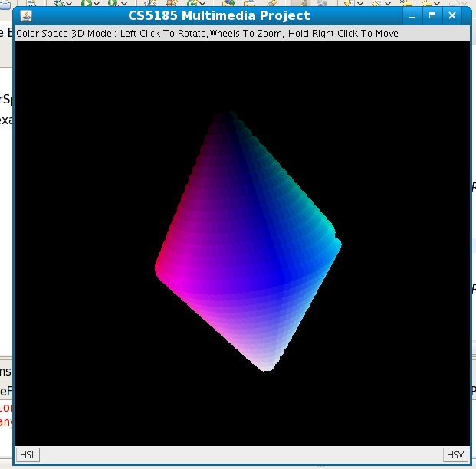The width and height of the screenshot is (476, 469).
Task: Open the Java window icon menu
Action: pyautogui.click(x=26, y=16)
